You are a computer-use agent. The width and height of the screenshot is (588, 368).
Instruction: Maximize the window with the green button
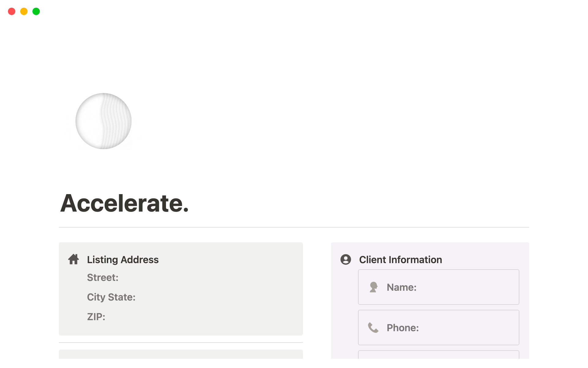tap(36, 11)
